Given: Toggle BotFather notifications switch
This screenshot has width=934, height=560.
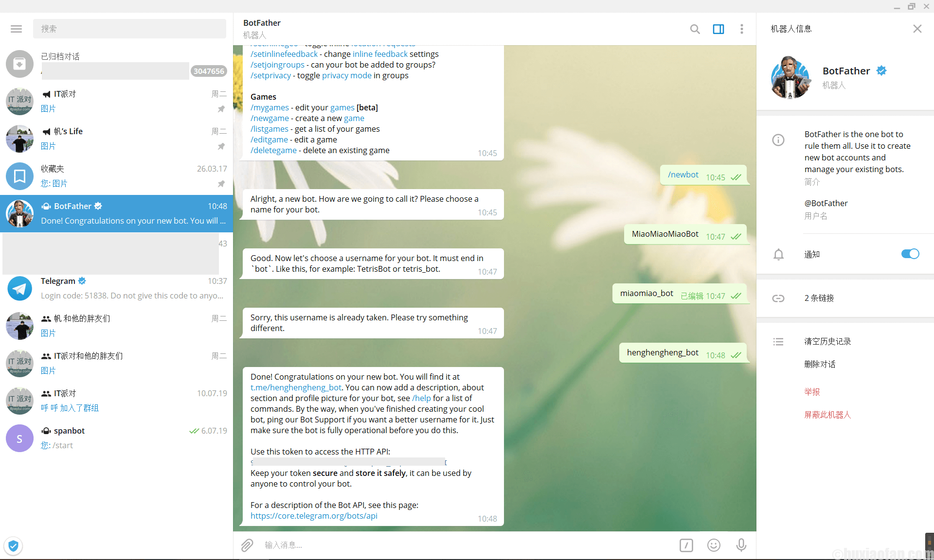Looking at the screenshot, I should (910, 254).
